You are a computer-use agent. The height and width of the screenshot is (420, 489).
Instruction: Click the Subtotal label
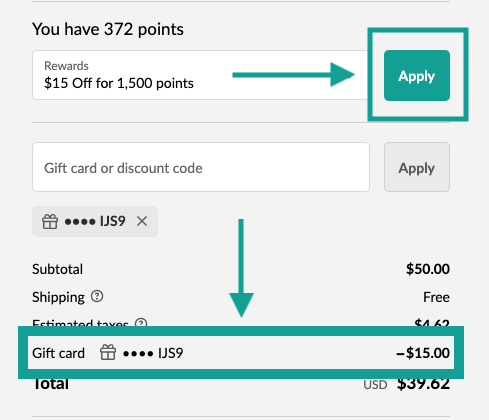coord(57,269)
